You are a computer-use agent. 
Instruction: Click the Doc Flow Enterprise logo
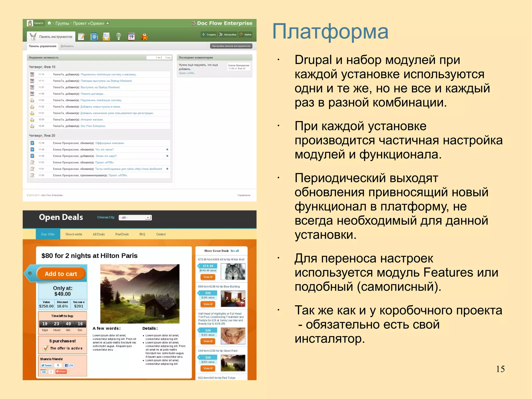[222, 23]
